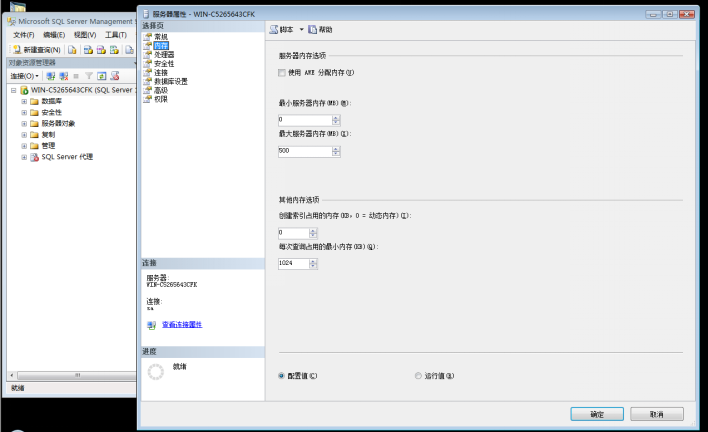Click the Stop icon in Object Explorer toolbar
Viewport: 708px width, 432px height.
[76, 76]
